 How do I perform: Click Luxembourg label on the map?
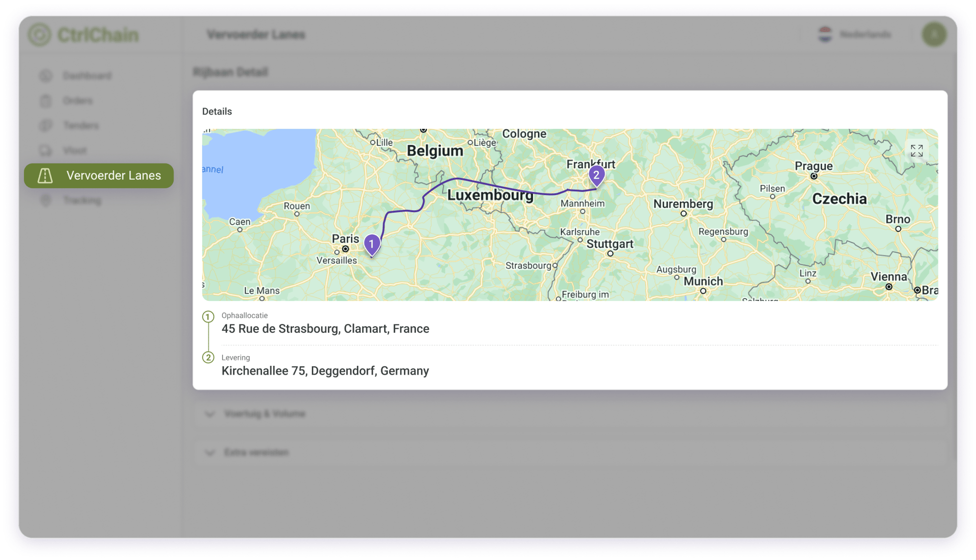pyautogui.click(x=490, y=195)
